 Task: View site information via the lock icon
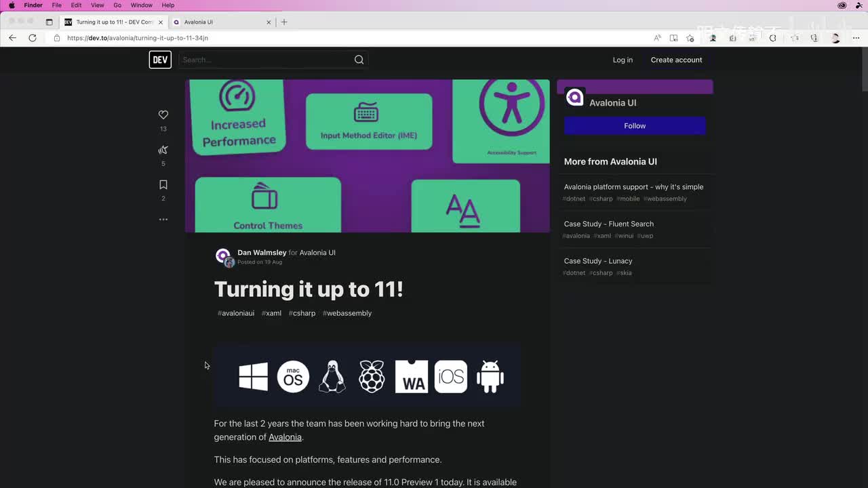click(x=57, y=38)
